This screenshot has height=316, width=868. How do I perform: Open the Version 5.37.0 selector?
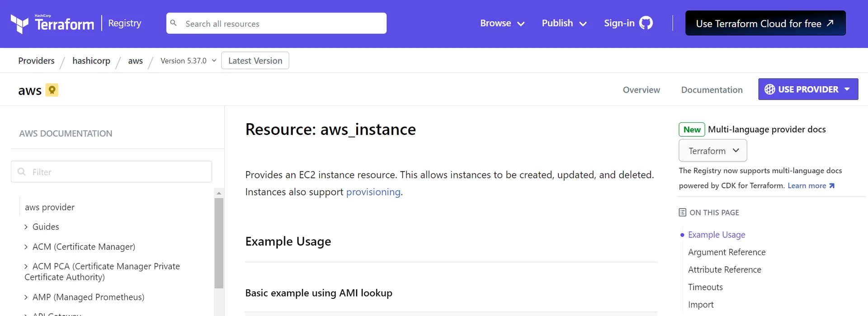[189, 60]
